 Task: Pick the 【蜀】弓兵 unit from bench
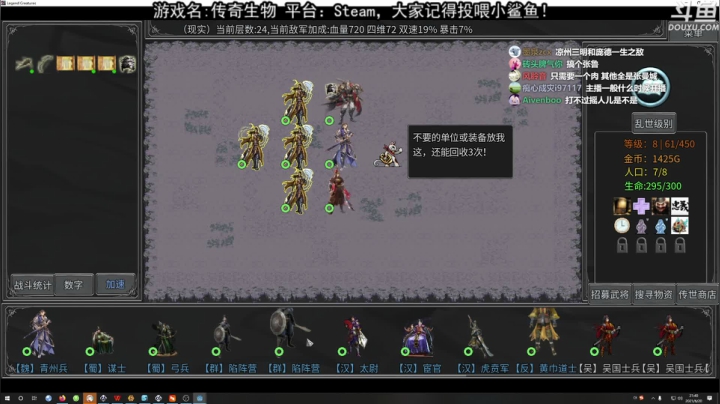click(164, 340)
